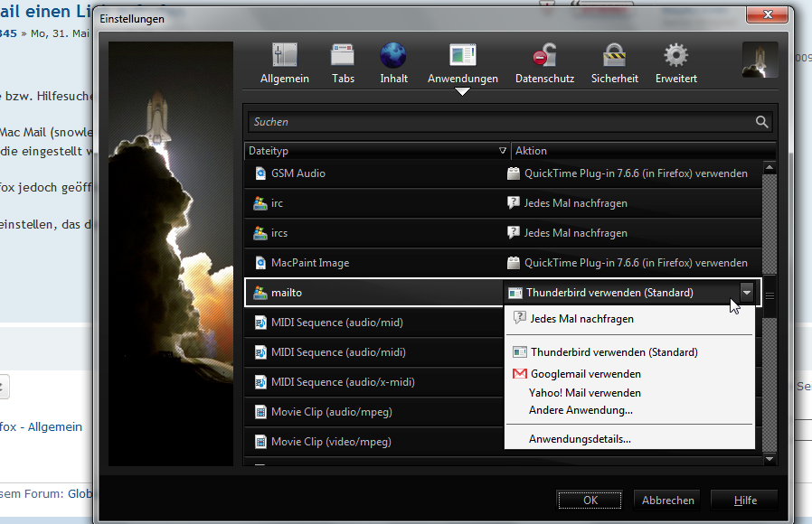Choose Jedes Mal nachfragen in dropdown list
This screenshot has width=812, height=524.
click(581, 319)
